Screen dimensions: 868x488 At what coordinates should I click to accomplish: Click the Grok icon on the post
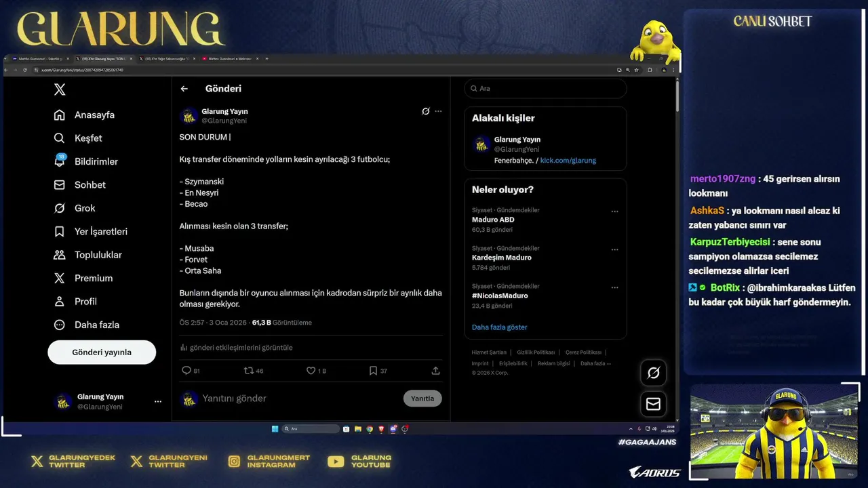[426, 111]
